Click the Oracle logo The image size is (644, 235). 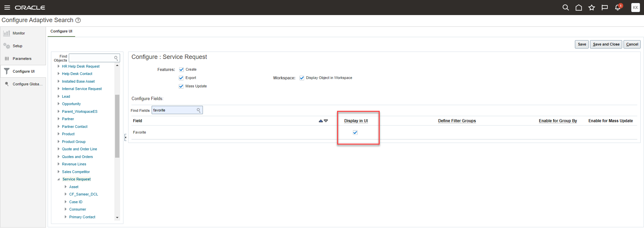(x=30, y=7)
